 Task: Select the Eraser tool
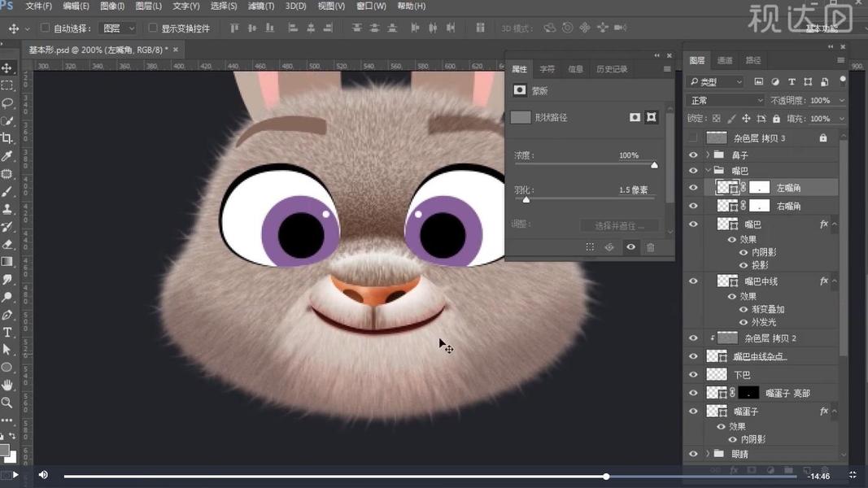tap(7, 244)
